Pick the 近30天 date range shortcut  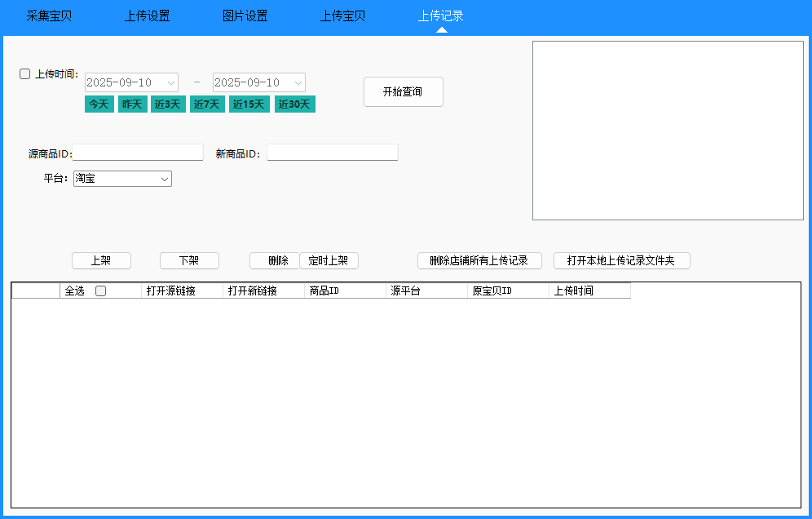click(294, 104)
